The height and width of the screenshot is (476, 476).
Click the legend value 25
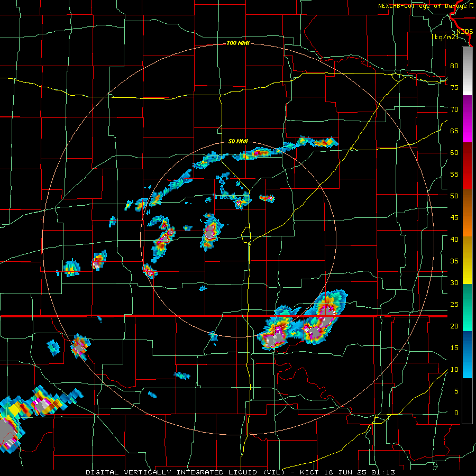(x=454, y=305)
